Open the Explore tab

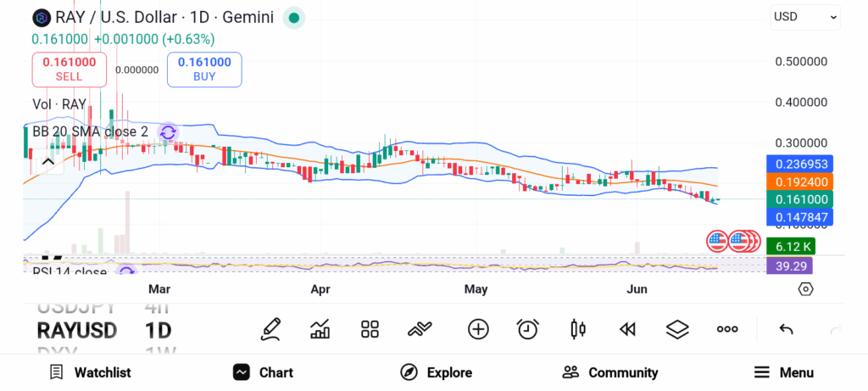click(436, 372)
